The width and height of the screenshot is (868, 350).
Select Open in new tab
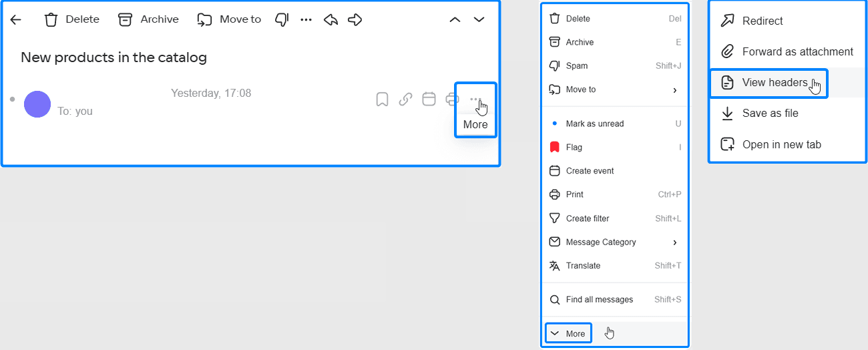coord(787,144)
